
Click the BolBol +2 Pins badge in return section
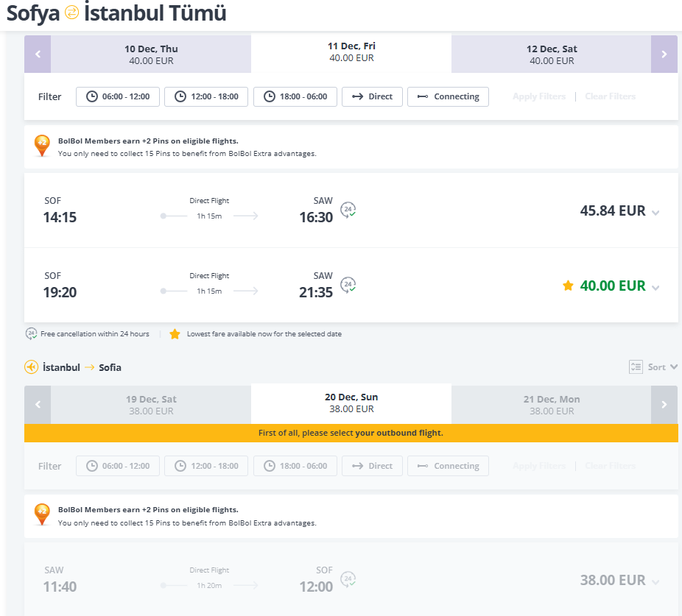pyautogui.click(x=42, y=514)
